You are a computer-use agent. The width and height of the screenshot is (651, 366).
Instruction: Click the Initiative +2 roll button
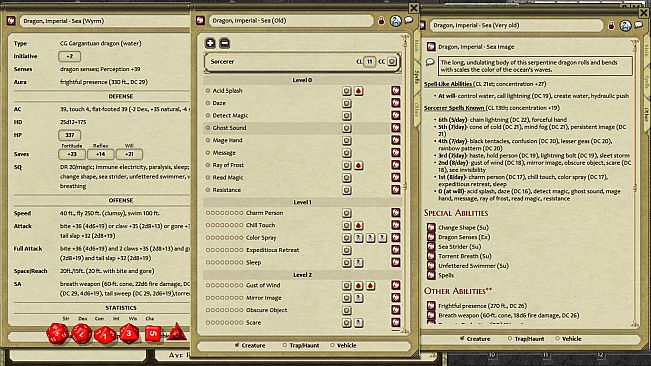69,56
